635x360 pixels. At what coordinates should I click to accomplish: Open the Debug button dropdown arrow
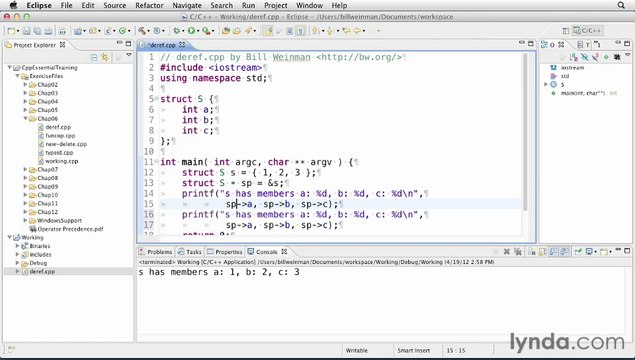pyautogui.click(x=183, y=31)
